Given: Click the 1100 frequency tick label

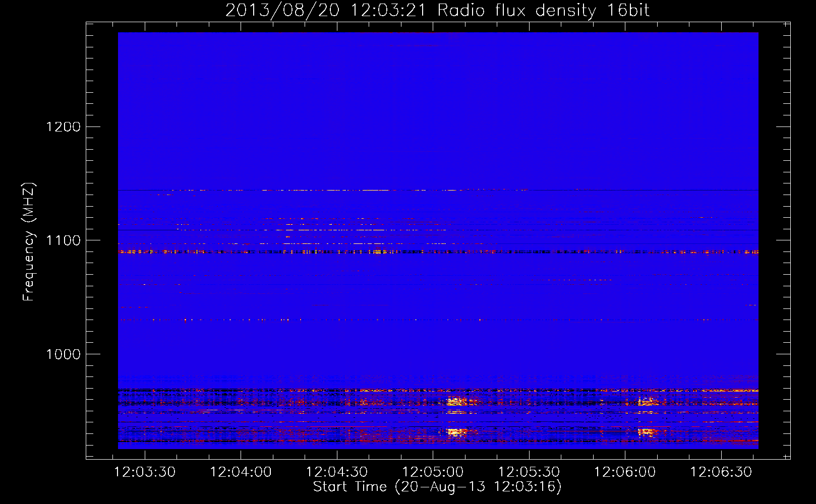Looking at the screenshot, I should pyautogui.click(x=64, y=240).
